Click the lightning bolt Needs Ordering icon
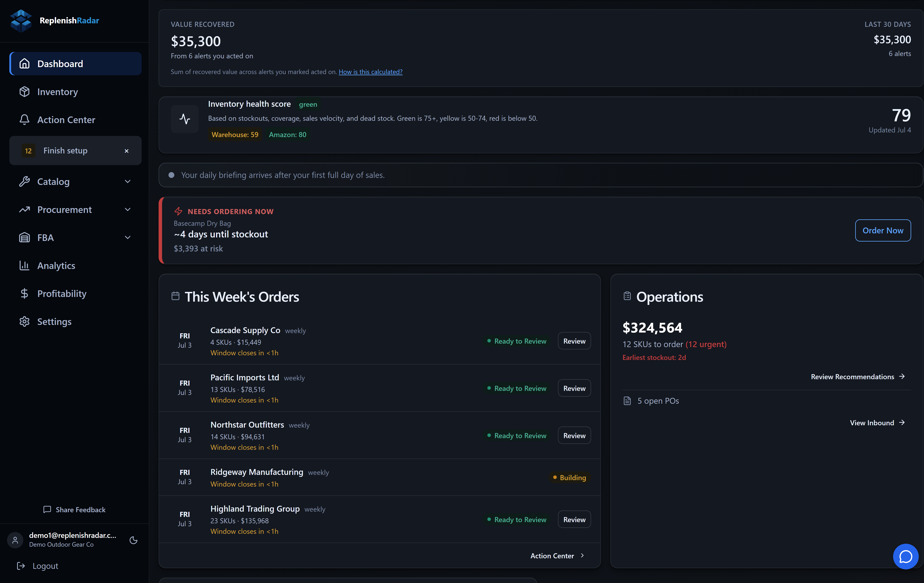The height and width of the screenshot is (583, 924). coord(178,211)
